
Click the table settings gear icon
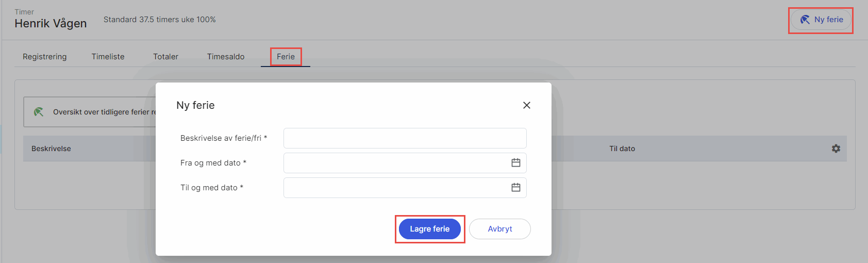(x=836, y=149)
